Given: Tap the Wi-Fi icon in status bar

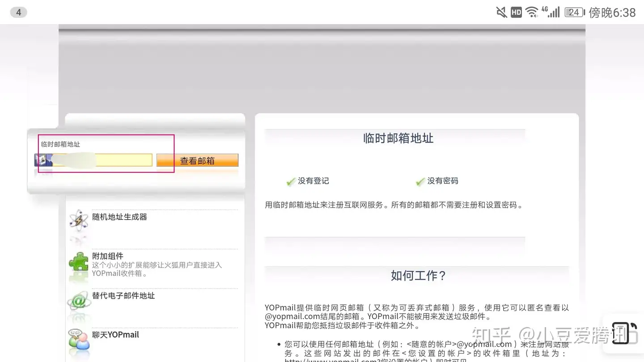Looking at the screenshot, I should pos(532,13).
